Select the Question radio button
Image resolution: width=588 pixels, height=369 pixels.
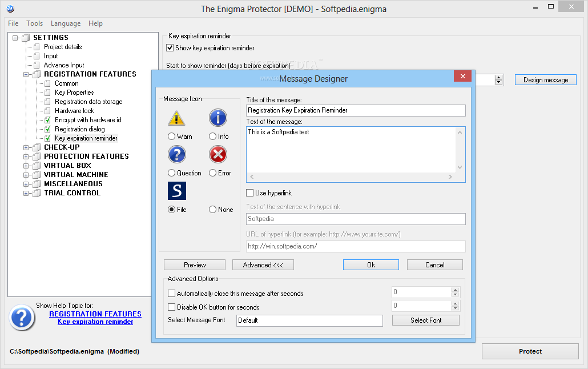click(x=171, y=173)
